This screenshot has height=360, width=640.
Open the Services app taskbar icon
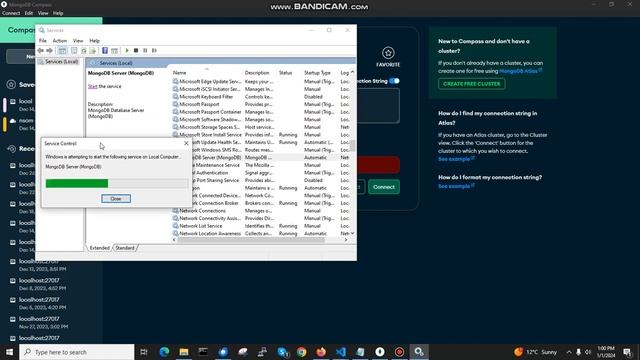[x=419, y=352]
